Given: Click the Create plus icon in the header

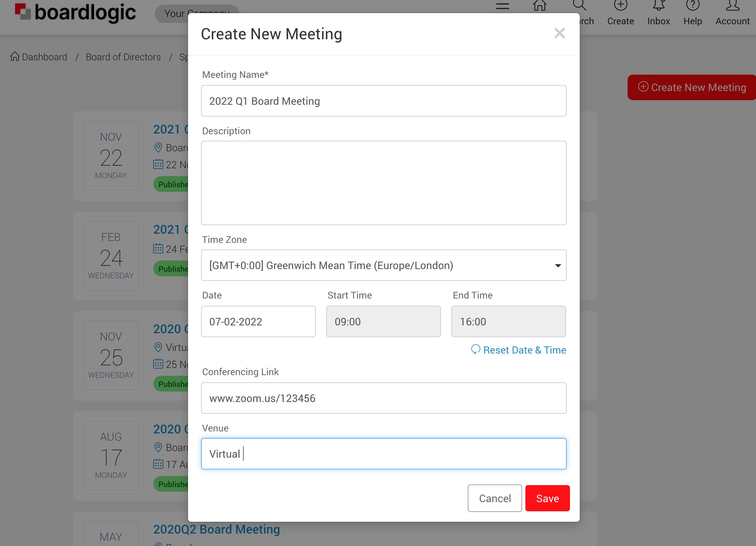Looking at the screenshot, I should click(x=620, y=5).
